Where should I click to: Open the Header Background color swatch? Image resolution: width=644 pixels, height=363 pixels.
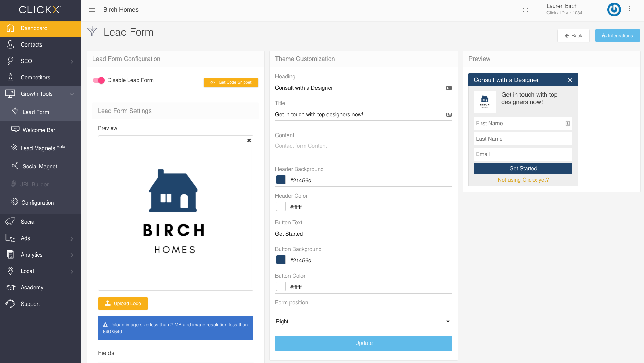coord(281,180)
